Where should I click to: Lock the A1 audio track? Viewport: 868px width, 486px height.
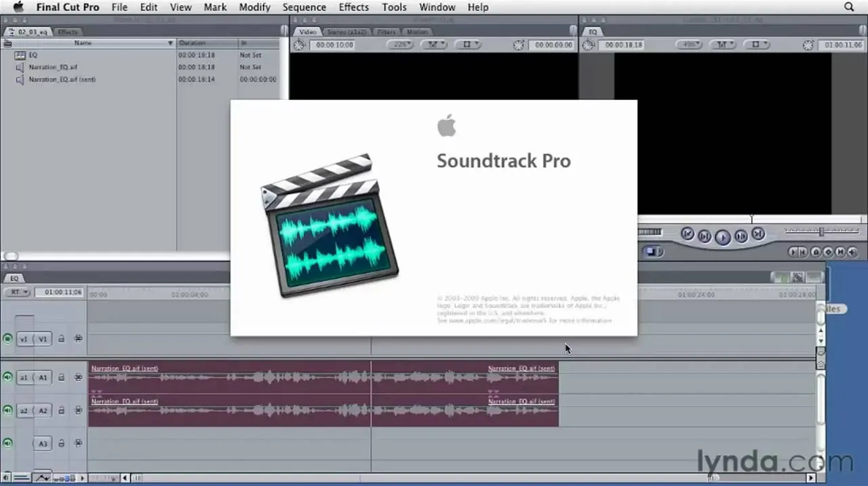click(x=62, y=377)
